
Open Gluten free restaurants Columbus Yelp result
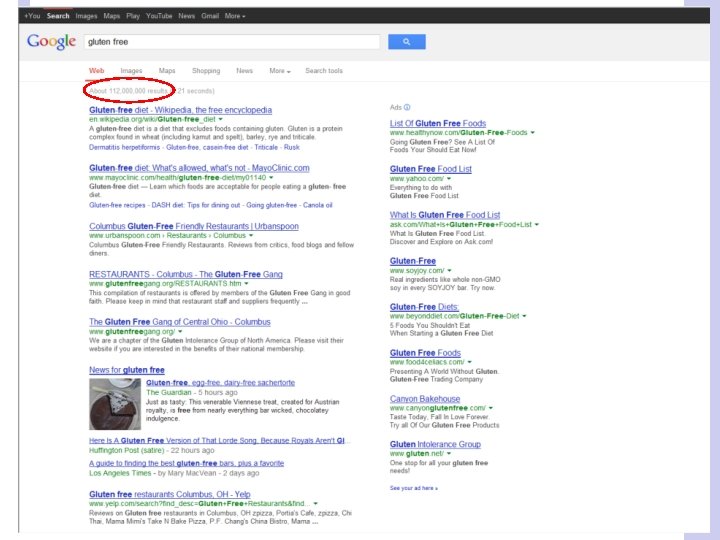coord(170,495)
